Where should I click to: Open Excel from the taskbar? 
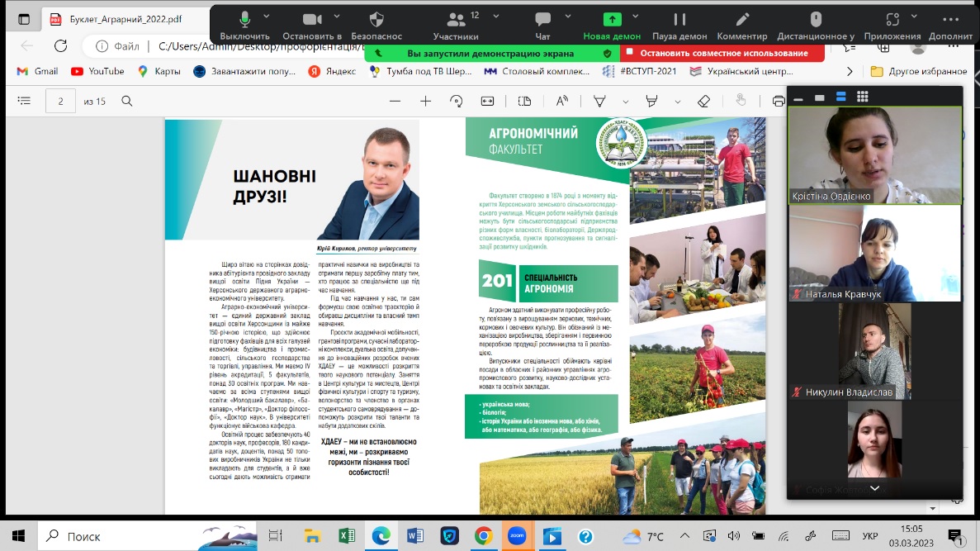pyautogui.click(x=346, y=536)
